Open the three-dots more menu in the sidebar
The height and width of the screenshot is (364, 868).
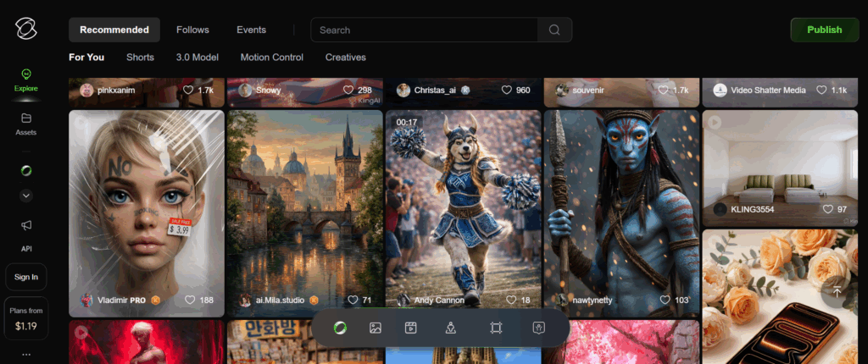point(26,354)
